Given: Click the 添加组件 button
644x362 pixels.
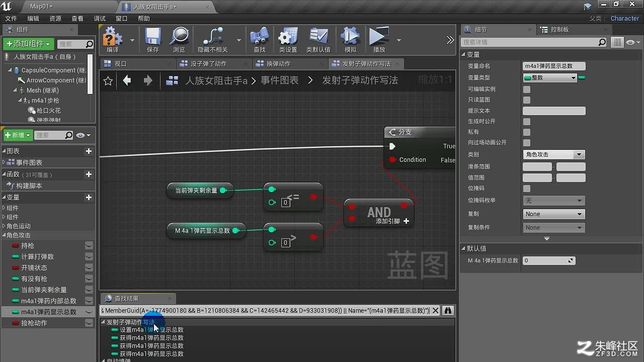Looking at the screenshot, I should pyautogui.click(x=28, y=44).
